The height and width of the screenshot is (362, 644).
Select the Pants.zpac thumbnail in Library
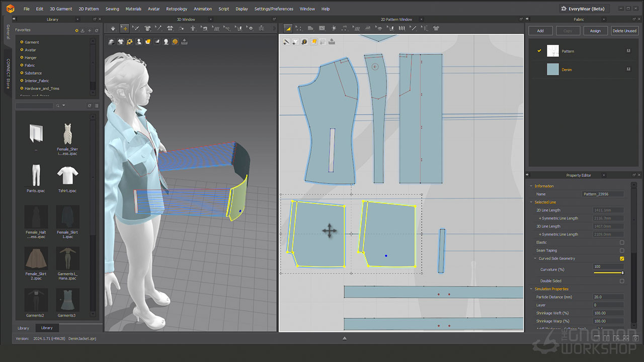pos(36,176)
